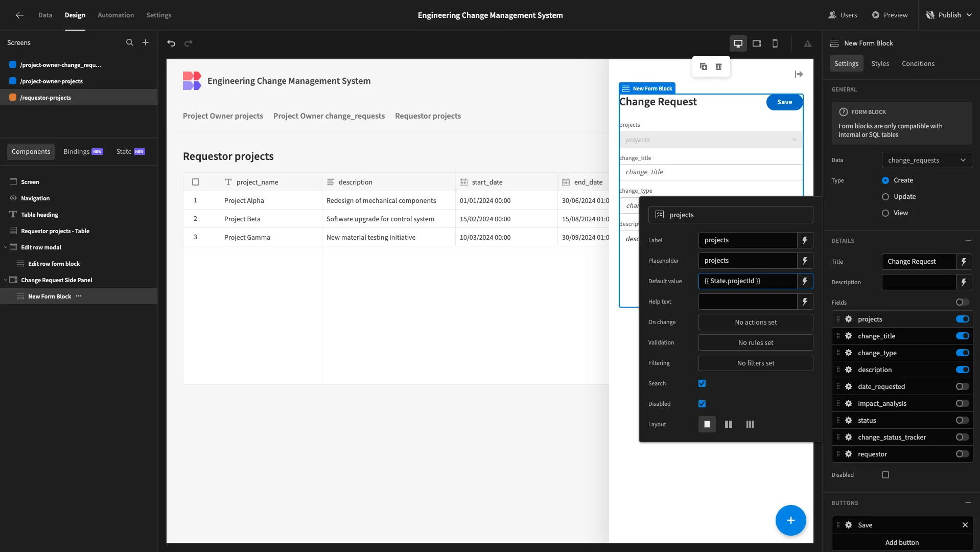Open the Data source change_requests dropdown
980x552 pixels.
point(927,160)
